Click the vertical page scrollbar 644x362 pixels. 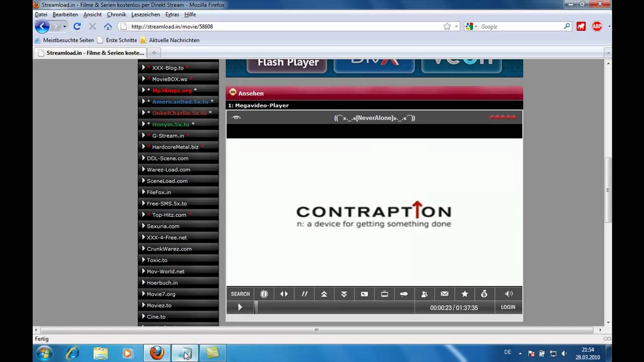(x=608, y=190)
